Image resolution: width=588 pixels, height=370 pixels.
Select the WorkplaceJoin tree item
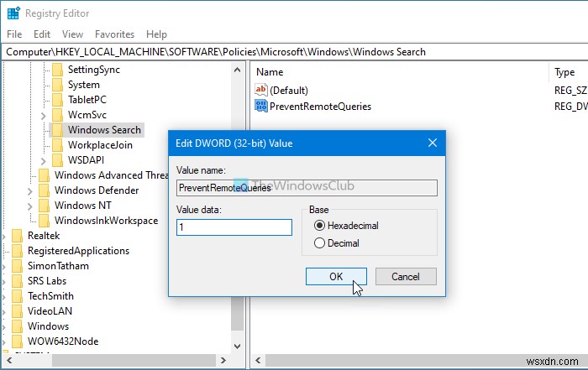pyautogui.click(x=100, y=145)
